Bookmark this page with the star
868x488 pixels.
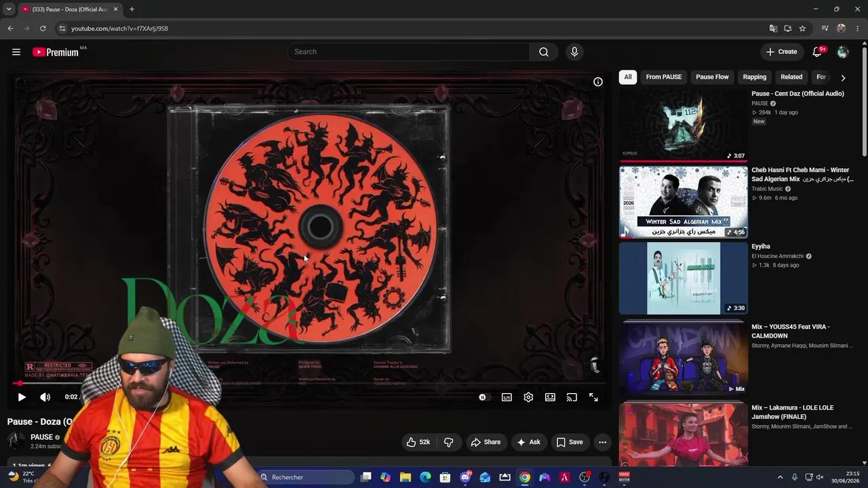point(802,28)
